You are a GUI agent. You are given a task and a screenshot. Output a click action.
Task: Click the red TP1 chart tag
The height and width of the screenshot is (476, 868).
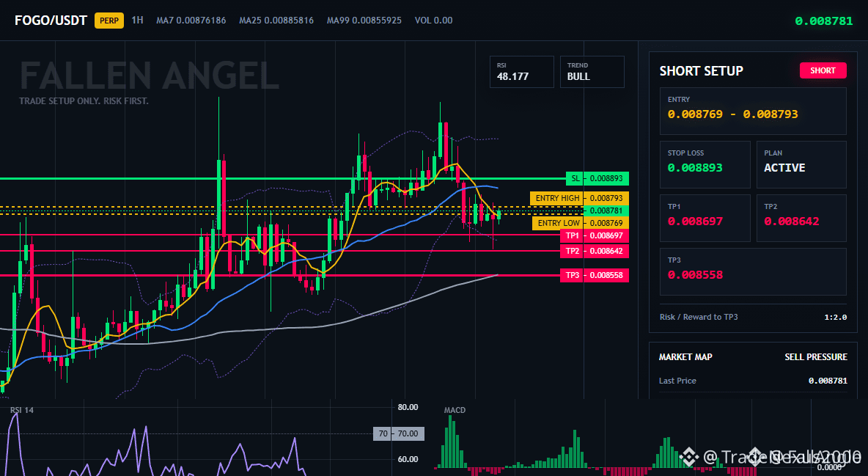[x=595, y=235]
